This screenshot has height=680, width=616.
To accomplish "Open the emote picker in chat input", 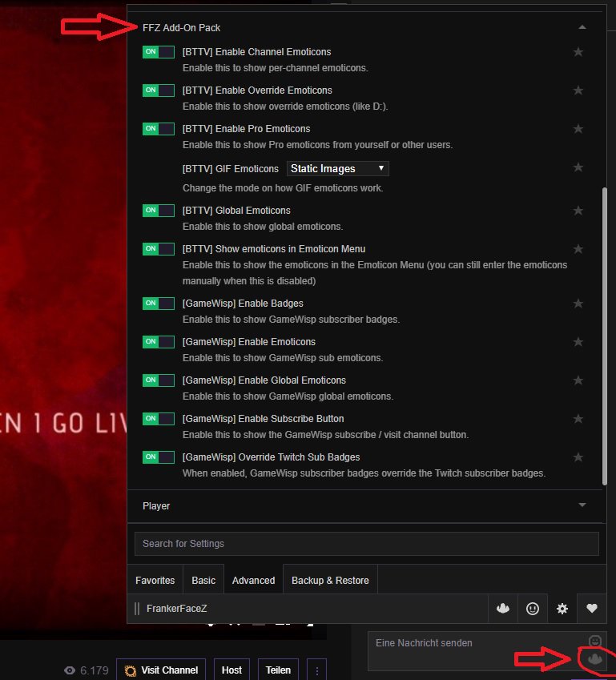I will point(594,641).
